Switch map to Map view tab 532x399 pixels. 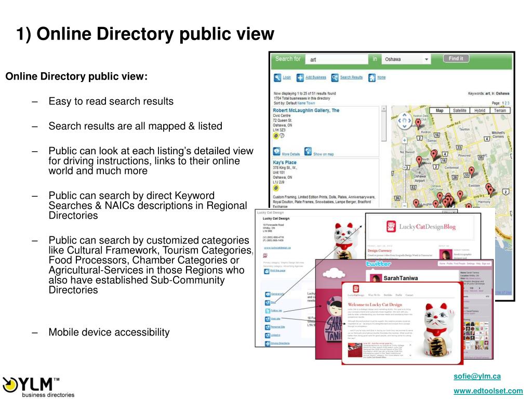click(440, 111)
